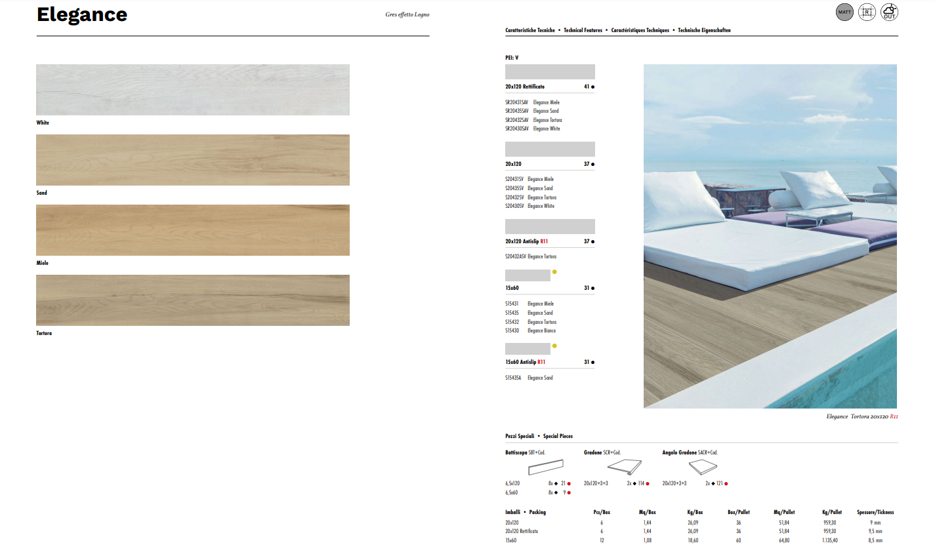Click the Gradone step tile drawing
This screenshot has height=560, width=935.
click(624, 468)
